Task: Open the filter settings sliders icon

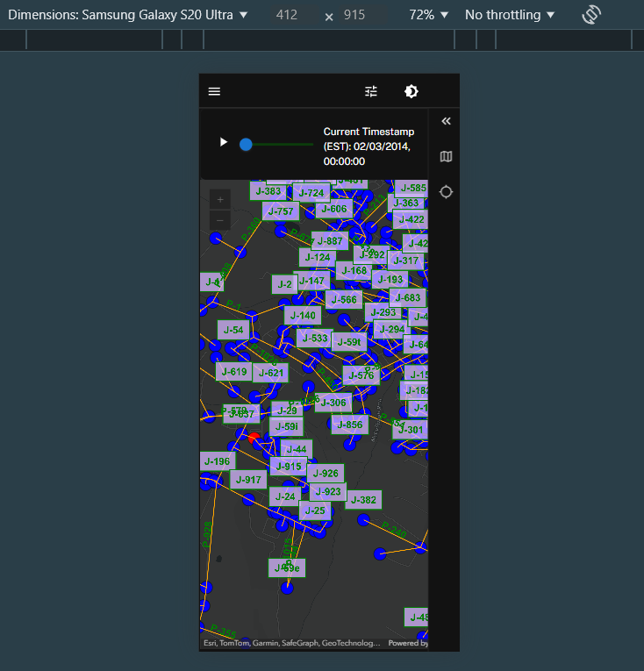Action: [x=371, y=91]
